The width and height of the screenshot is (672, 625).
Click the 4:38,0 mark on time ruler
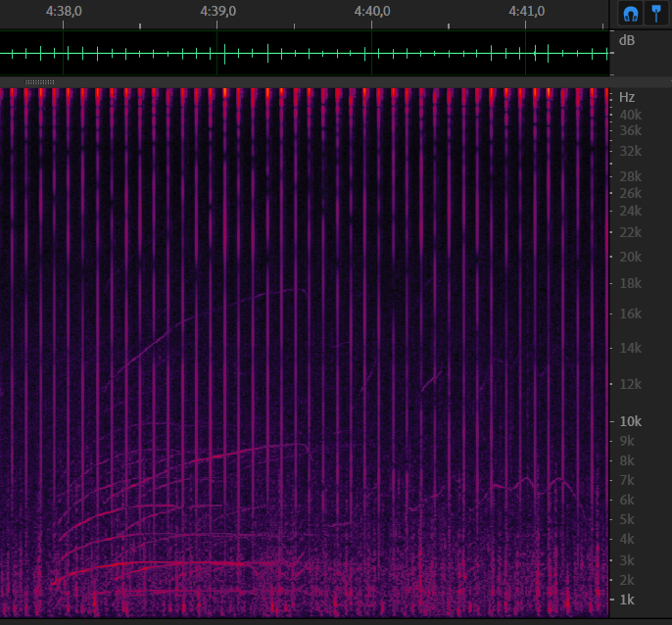[64, 12]
